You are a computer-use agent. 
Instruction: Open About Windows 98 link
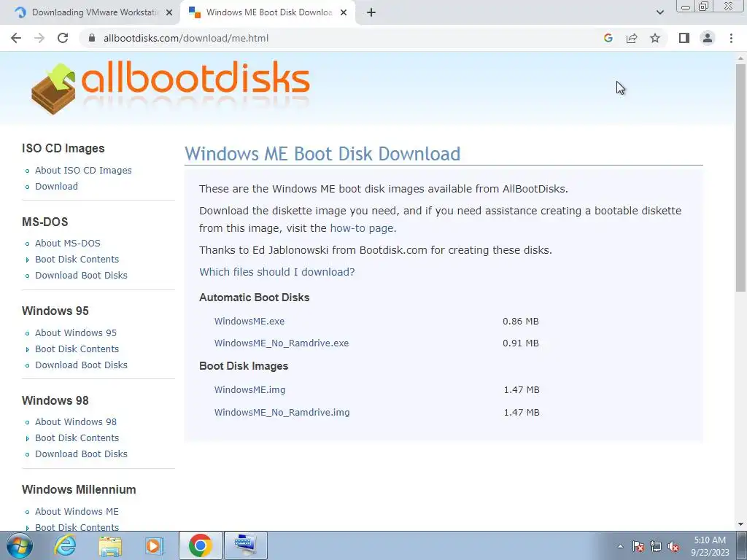click(76, 421)
